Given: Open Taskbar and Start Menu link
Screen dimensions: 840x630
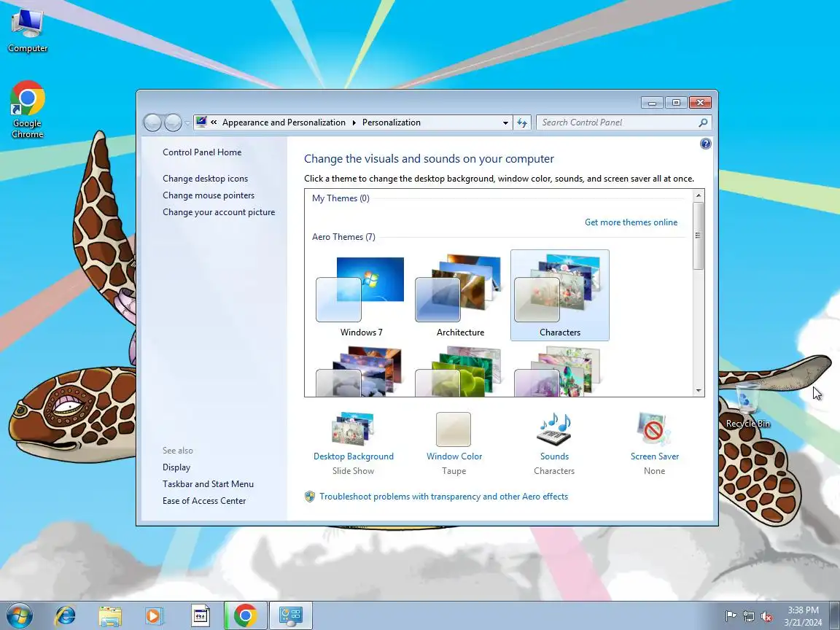Looking at the screenshot, I should [x=208, y=483].
